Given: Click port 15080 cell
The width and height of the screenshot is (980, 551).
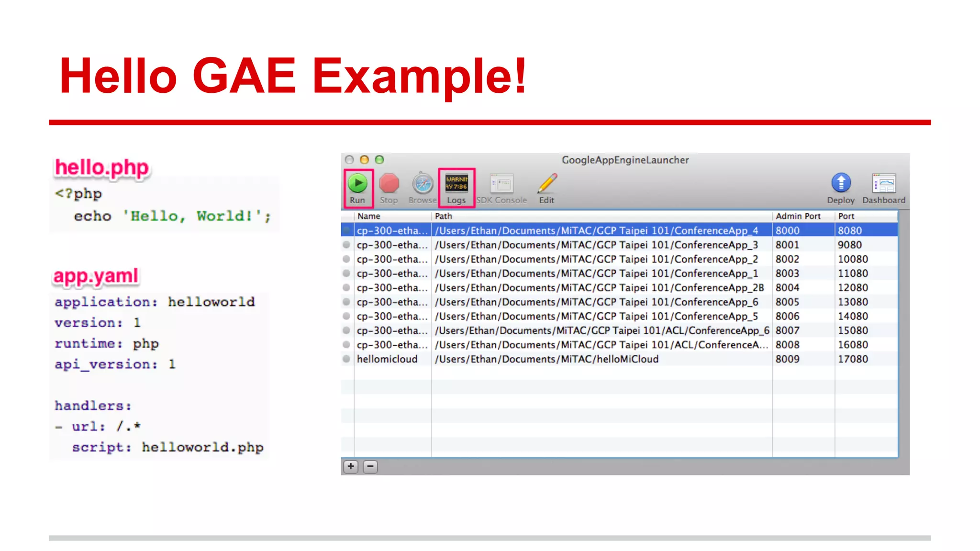Looking at the screenshot, I should point(853,331).
